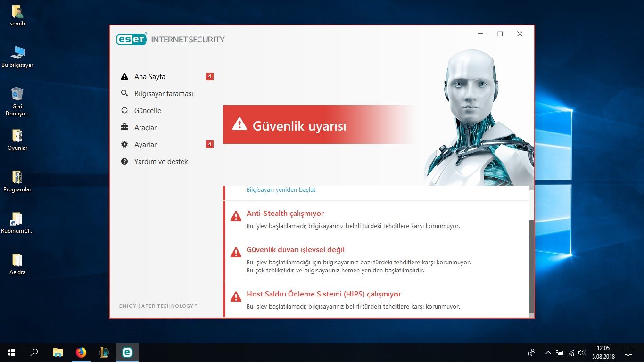Click the volume speaker icon in the tray
Viewport: 644px width, 362px height.
click(x=582, y=353)
